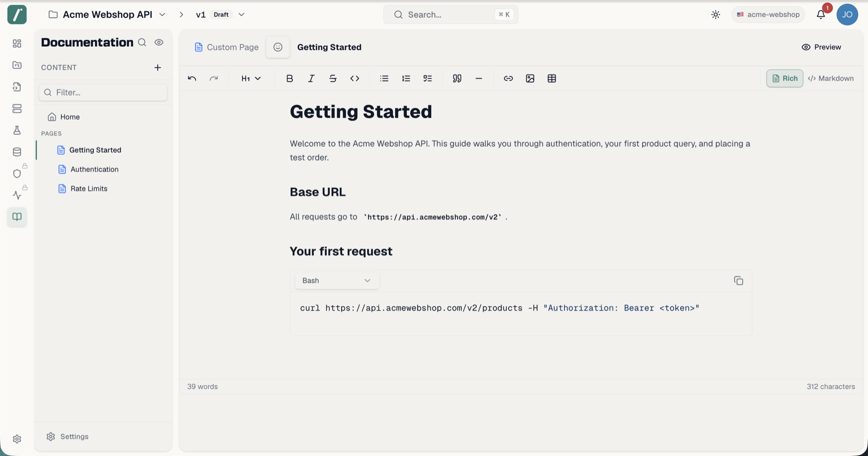Open the gear icon at sidebar bottom
The width and height of the screenshot is (868, 456).
point(17,439)
